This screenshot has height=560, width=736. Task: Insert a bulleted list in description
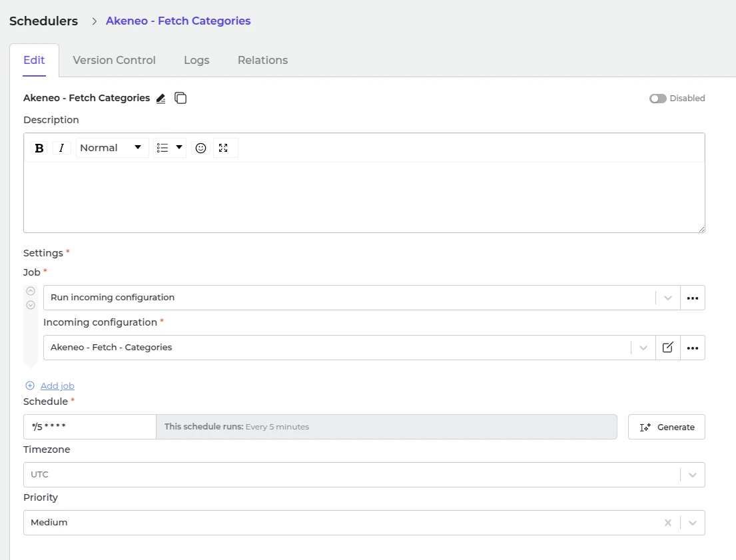163,148
